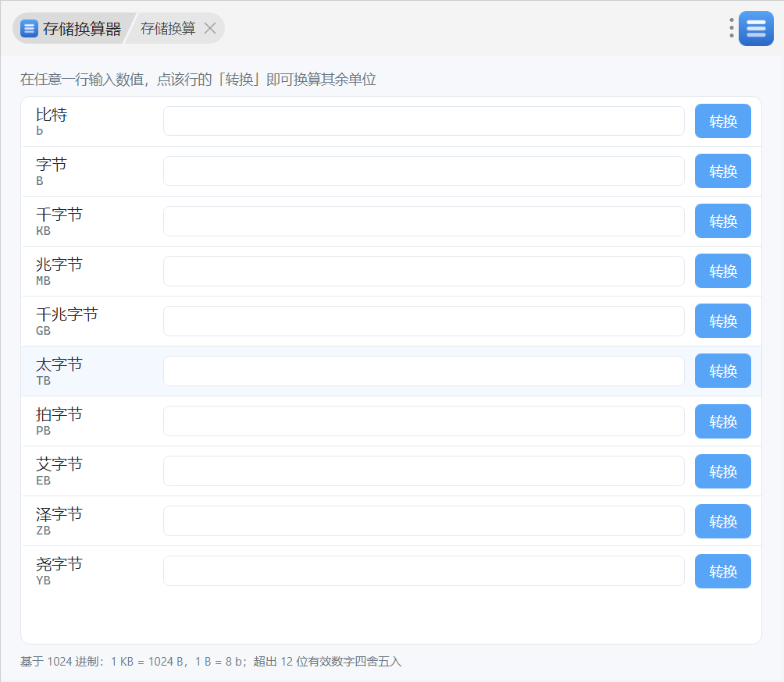
Task: Focus the 泽字节 (ZB) input field
Action: click(x=423, y=520)
